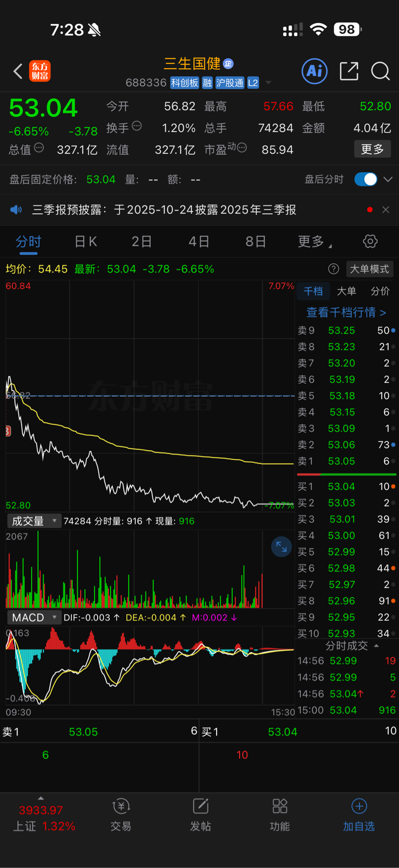Tap the 金额 4.04亿 value
This screenshot has width=399, height=868.
point(372,127)
